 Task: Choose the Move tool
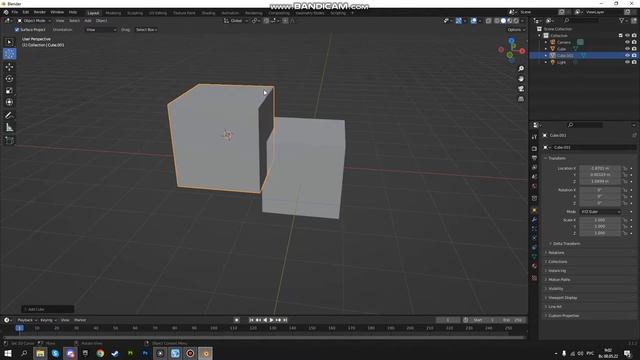9,67
